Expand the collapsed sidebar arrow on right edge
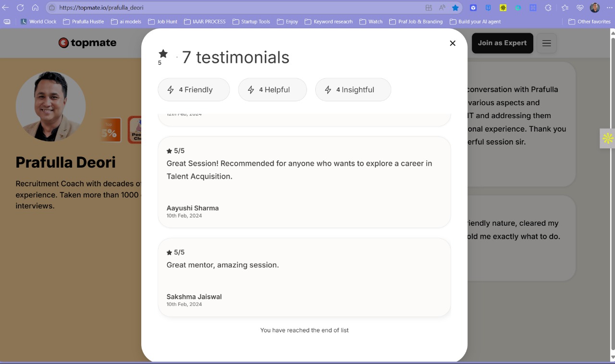 [x=607, y=138]
